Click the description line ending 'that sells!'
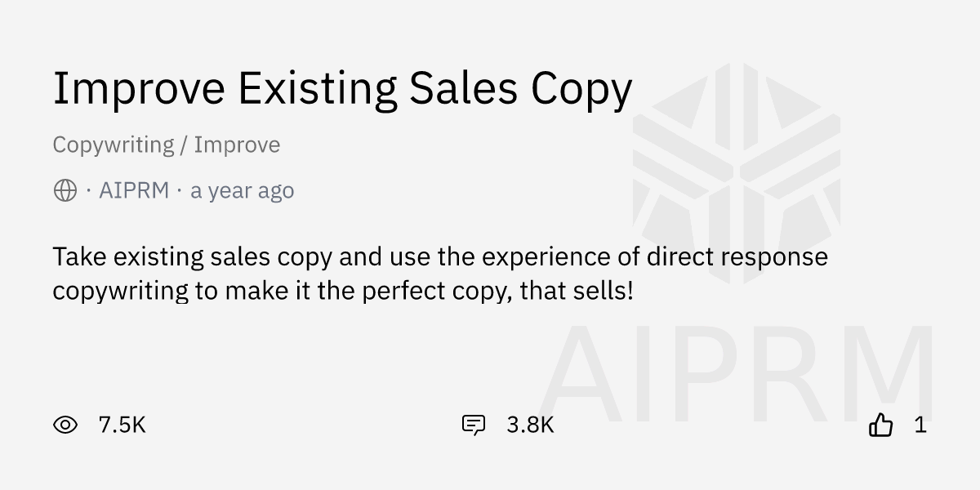 (x=343, y=292)
